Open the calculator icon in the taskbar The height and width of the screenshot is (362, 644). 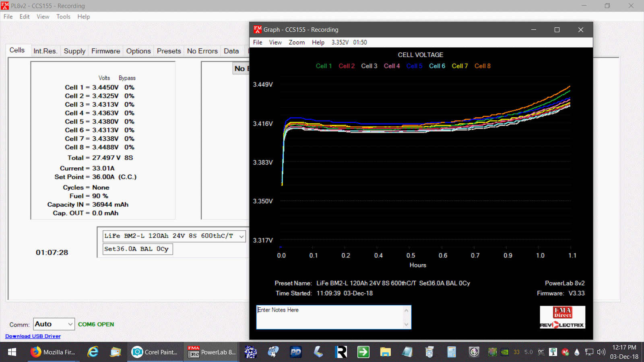point(452,352)
